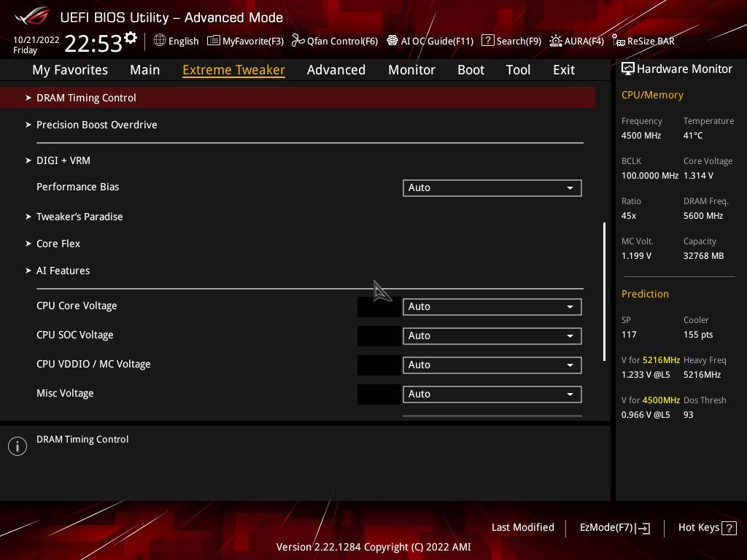Screen dimensions: 747x560
Task: Open the CPU SOC Voltage dropdown
Action: [492, 336]
